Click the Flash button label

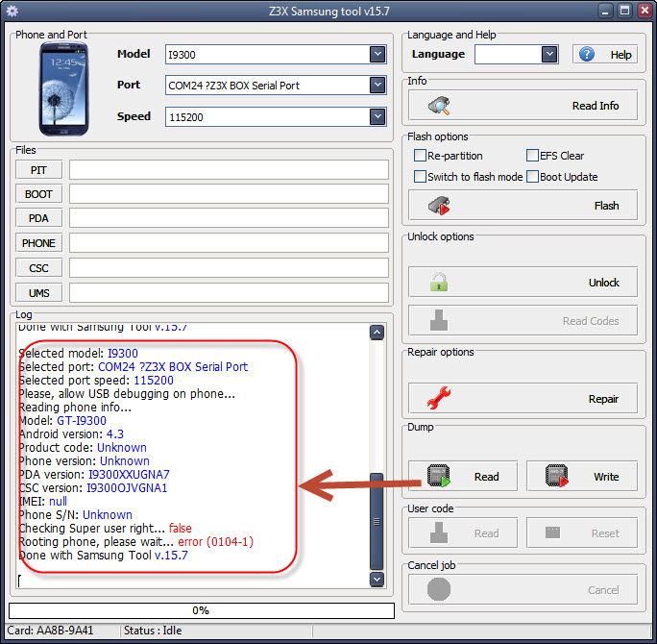[606, 206]
